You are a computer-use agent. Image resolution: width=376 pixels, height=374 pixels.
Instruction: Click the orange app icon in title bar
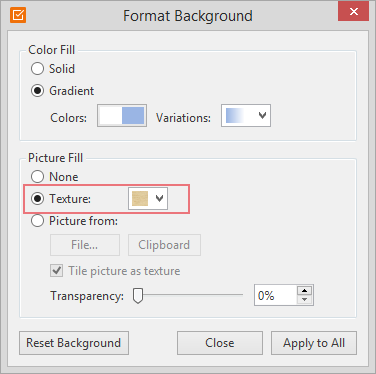(18, 15)
